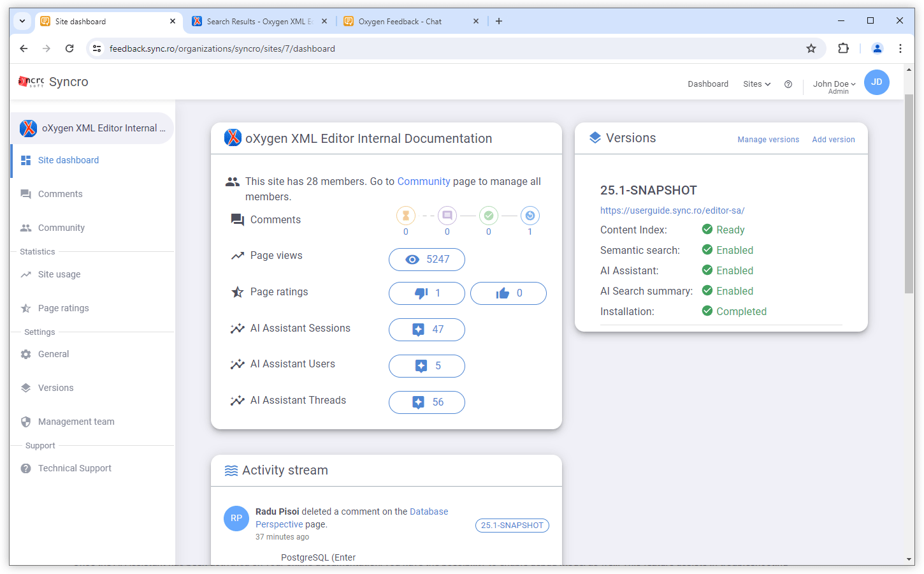
Task: Click the AI Assistant Users 5 button
Action: pos(427,366)
